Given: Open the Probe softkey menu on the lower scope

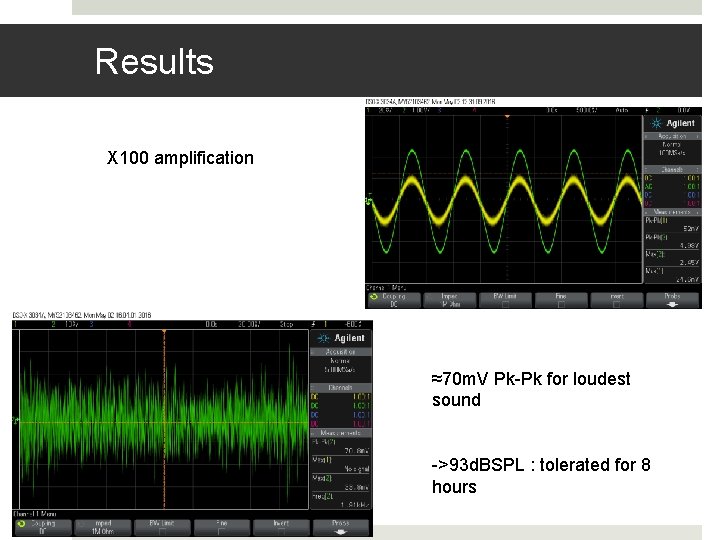Looking at the screenshot, I should pos(341,527).
